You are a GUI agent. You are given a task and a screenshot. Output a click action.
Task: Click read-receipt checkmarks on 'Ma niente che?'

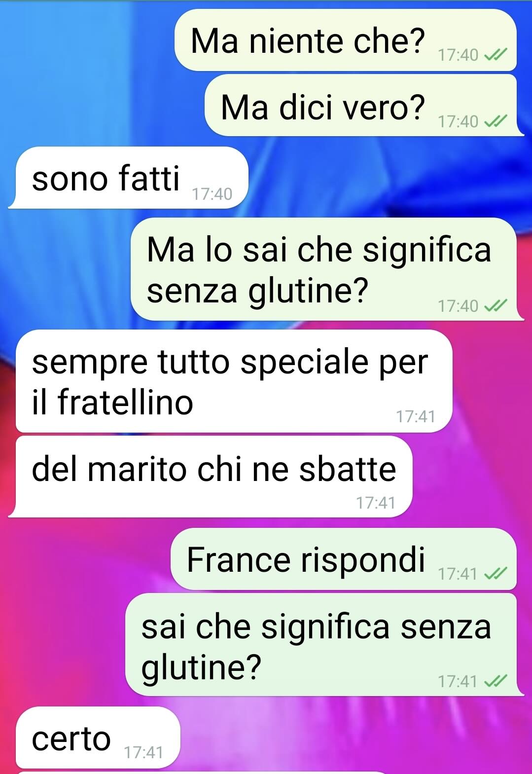(x=495, y=55)
